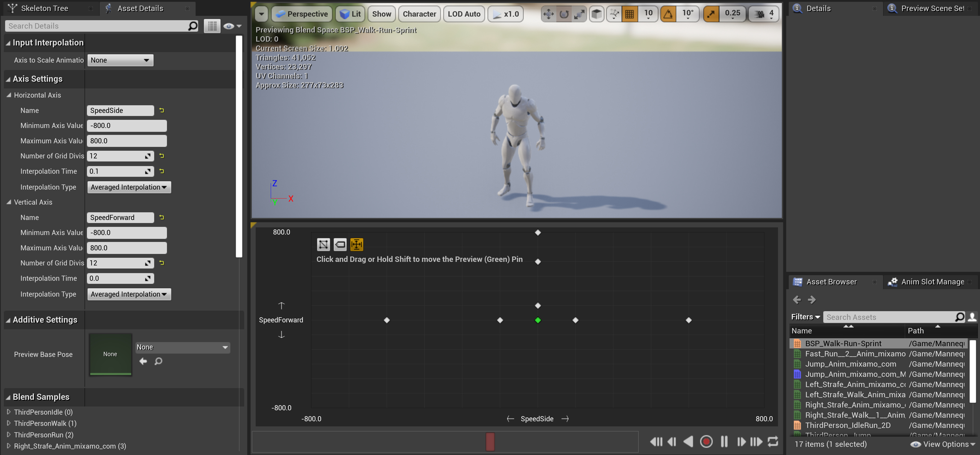Open Axis to Scale Animation dropdown
Image resolution: width=980 pixels, height=455 pixels.
click(x=120, y=60)
